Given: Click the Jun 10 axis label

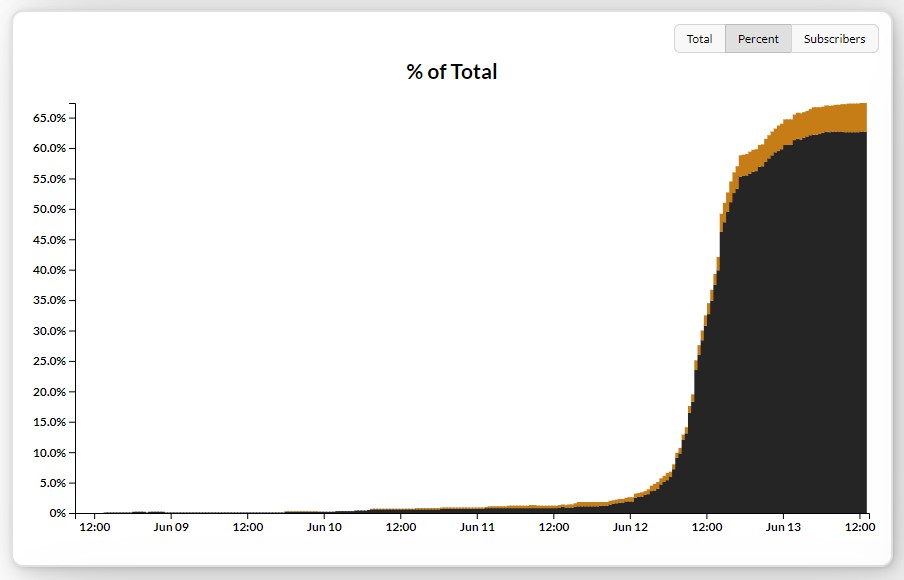Looking at the screenshot, I should 324,527.
